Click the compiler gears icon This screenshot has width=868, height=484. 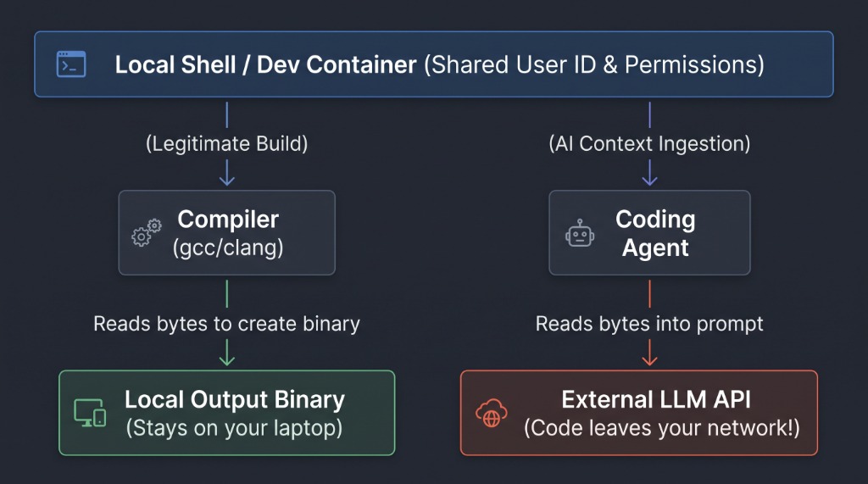(146, 232)
